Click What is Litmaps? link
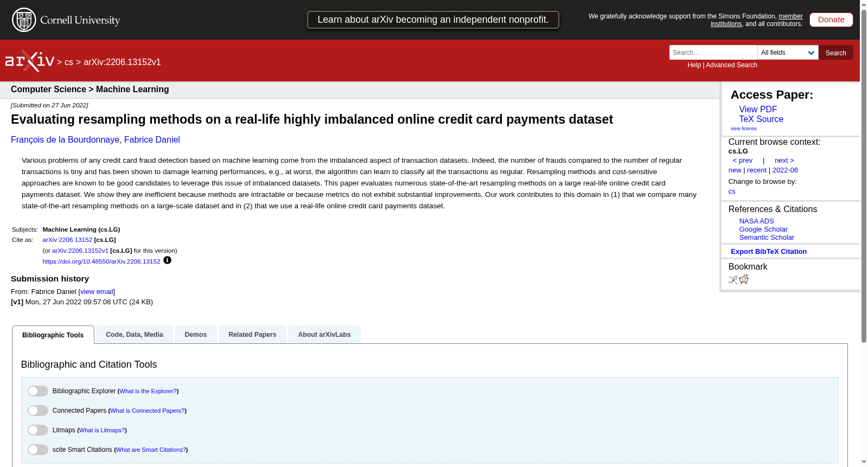The height and width of the screenshot is (467, 868). pos(102,430)
